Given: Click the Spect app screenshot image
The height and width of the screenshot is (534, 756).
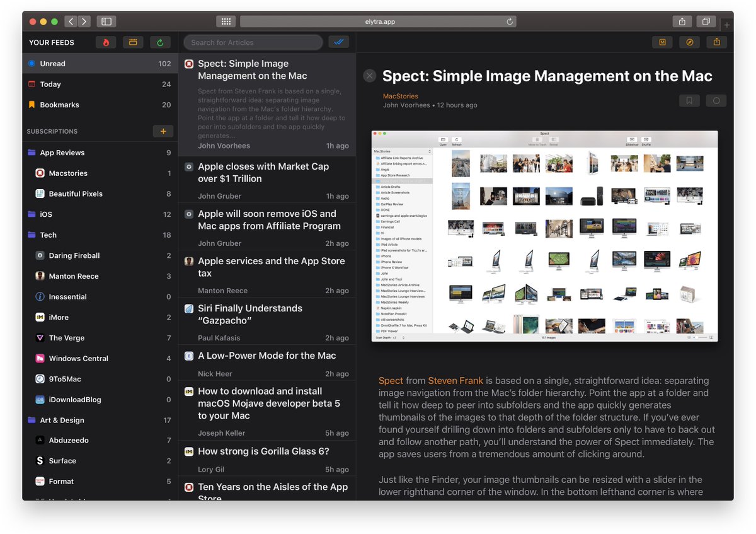Looking at the screenshot, I should (x=545, y=236).
